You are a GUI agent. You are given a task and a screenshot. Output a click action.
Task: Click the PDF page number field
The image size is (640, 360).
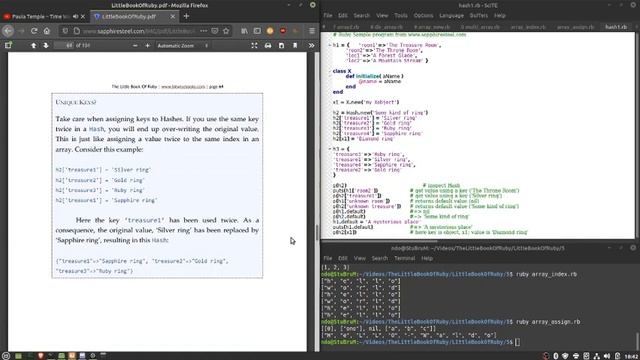tap(64, 45)
